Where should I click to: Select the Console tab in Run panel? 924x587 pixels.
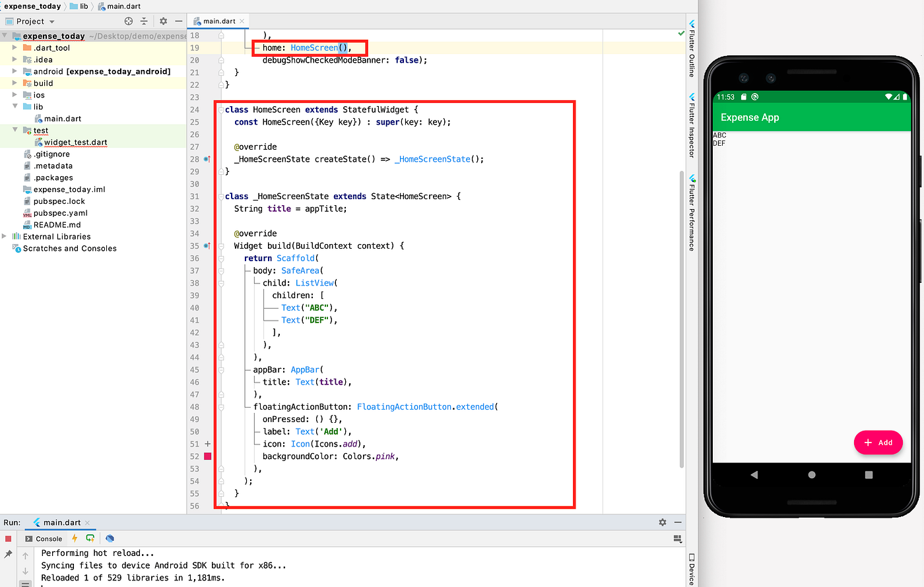[x=49, y=539]
